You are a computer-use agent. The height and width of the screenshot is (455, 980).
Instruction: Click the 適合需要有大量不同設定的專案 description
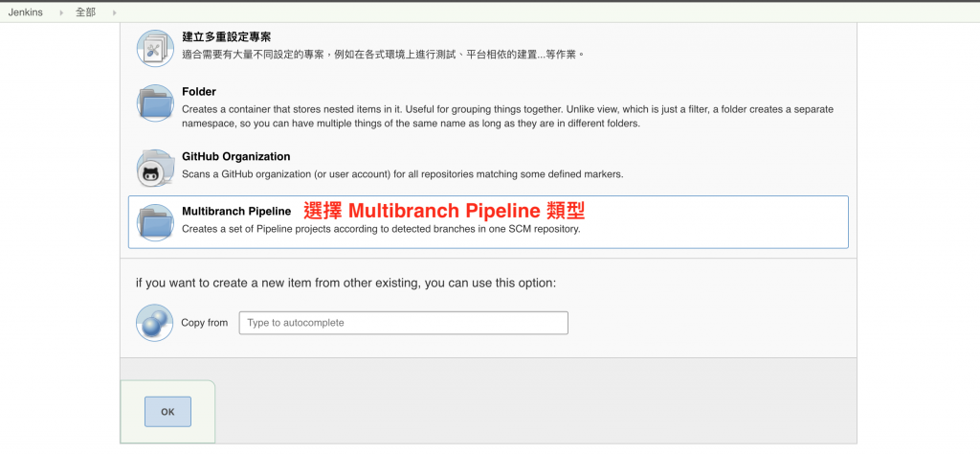click(383, 55)
